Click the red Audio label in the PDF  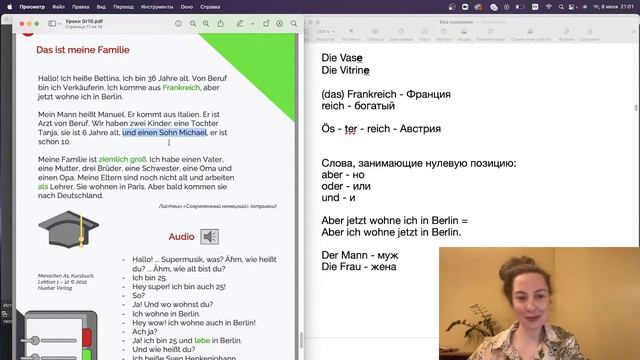[181, 237]
